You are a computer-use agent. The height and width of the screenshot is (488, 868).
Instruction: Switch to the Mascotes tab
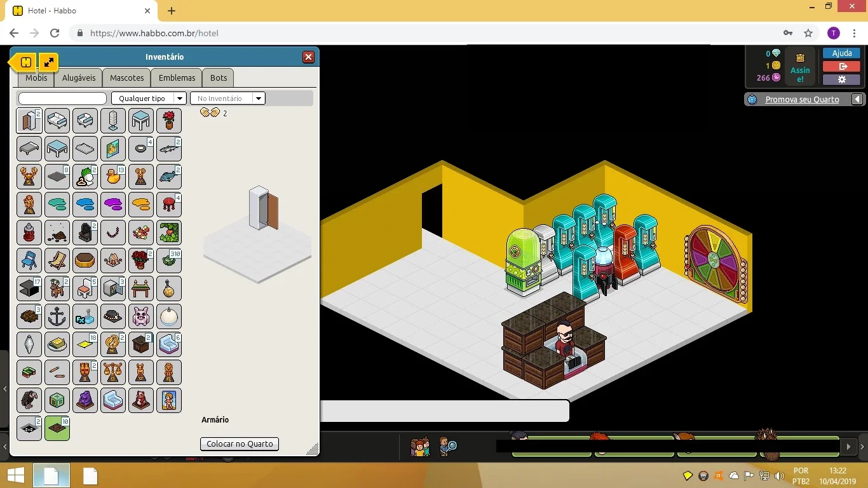point(127,78)
